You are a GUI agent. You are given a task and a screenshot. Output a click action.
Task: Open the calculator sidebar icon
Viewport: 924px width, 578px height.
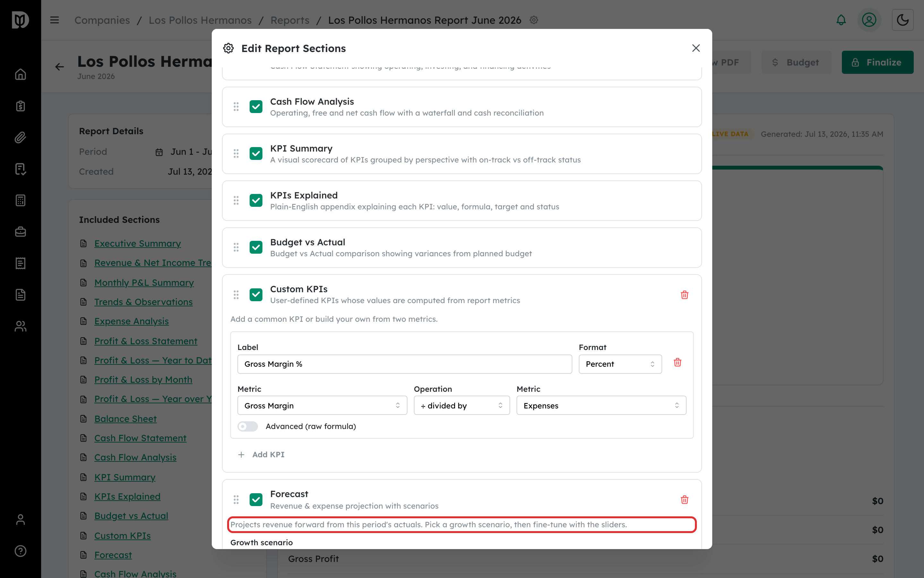(x=20, y=200)
